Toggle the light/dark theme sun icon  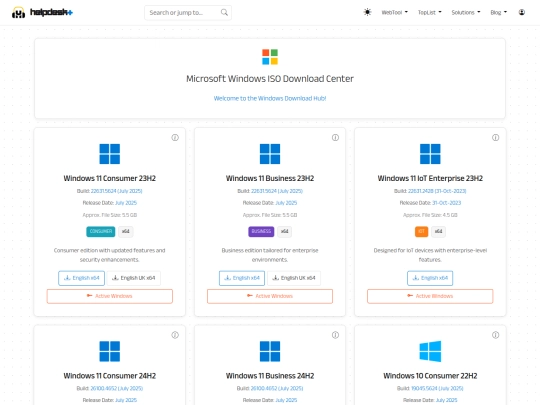pyautogui.click(x=367, y=12)
